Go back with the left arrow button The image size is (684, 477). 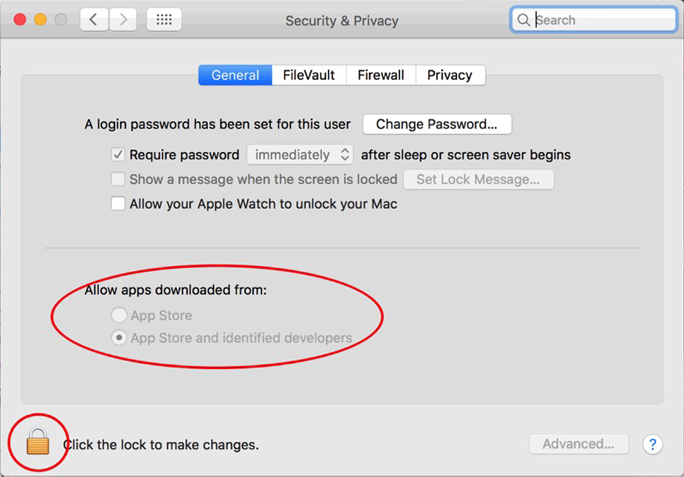point(94,20)
